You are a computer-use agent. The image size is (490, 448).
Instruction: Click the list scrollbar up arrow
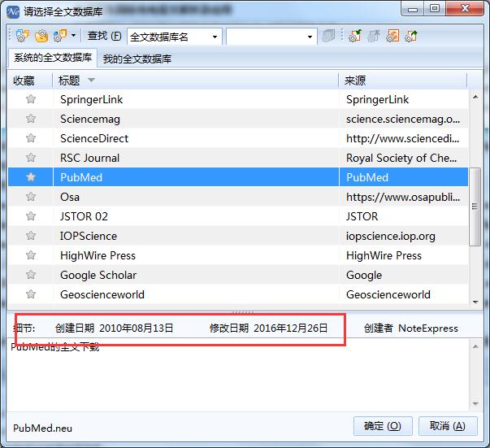[475, 97]
